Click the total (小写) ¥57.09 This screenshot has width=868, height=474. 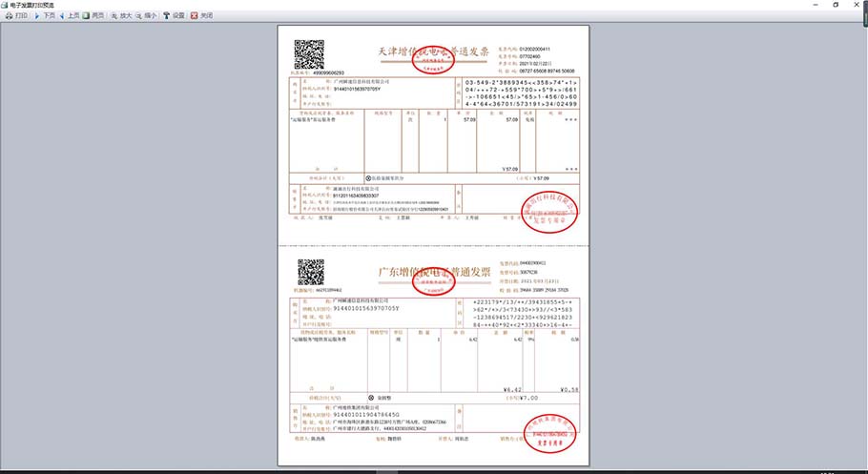[542, 179]
